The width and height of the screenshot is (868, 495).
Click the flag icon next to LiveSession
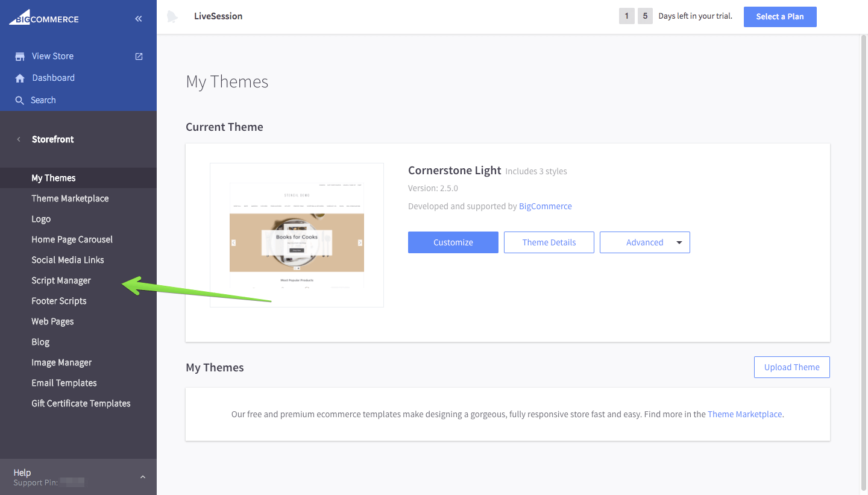click(173, 16)
